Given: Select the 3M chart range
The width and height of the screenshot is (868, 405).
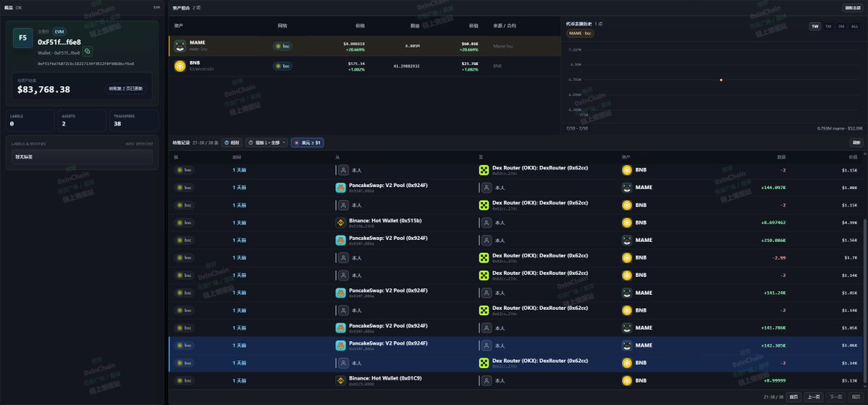Looking at the screenshot, I should point(841,26).
